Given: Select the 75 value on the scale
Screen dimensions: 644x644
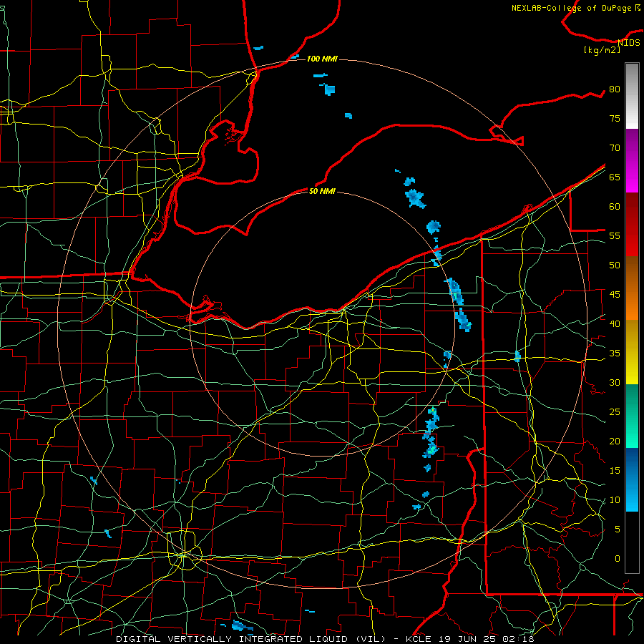Looking at the screenshot, I should (x=615, y=118).
